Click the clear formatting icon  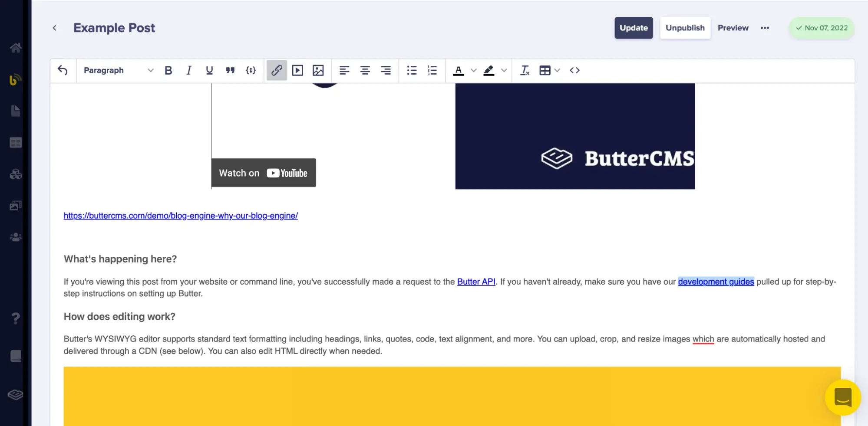pos(525,70)
